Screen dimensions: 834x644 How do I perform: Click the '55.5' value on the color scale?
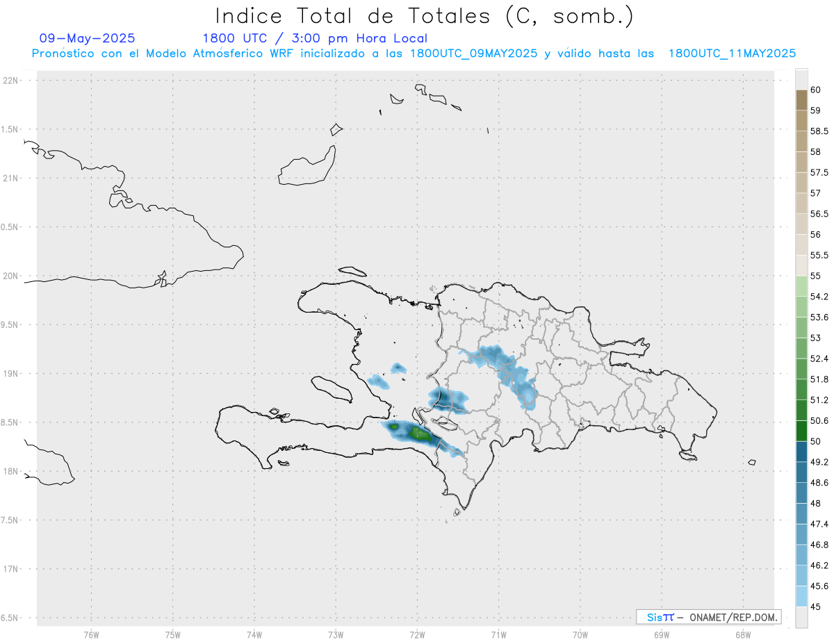pyautogui.click(x=819, y=255)
